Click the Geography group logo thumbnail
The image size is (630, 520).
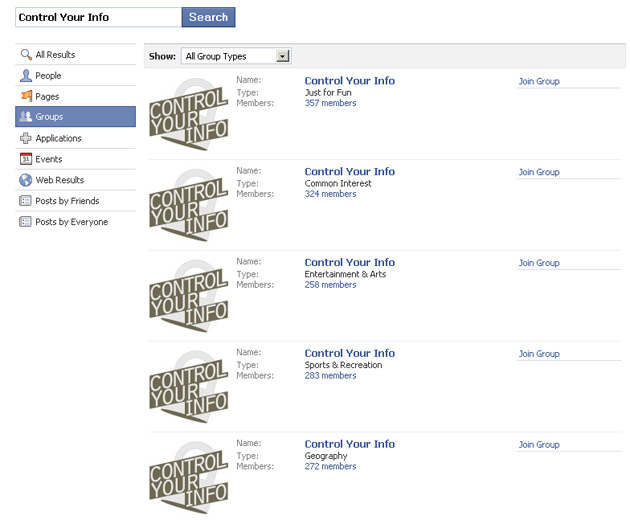tap(189, 477)
